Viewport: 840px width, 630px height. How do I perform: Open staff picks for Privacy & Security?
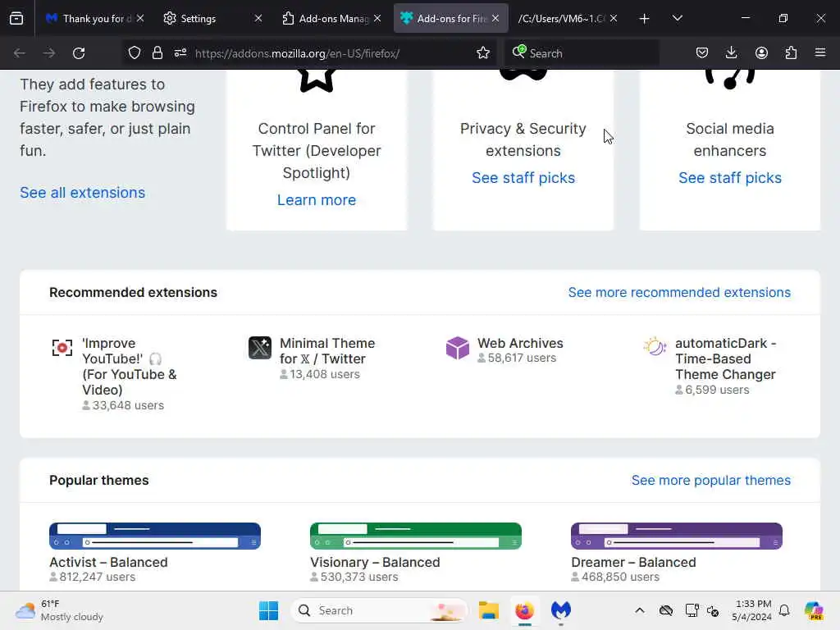coord(523,178)
